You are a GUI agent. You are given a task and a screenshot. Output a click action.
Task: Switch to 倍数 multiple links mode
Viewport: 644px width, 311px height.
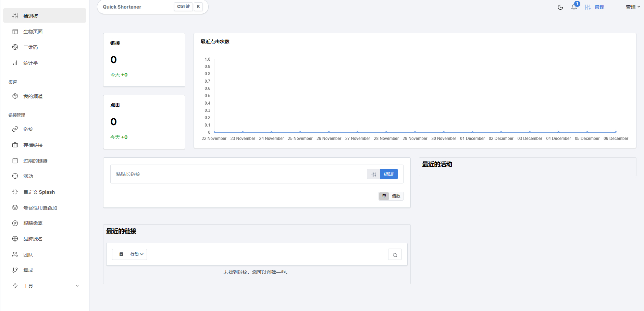tap(396, 196)
